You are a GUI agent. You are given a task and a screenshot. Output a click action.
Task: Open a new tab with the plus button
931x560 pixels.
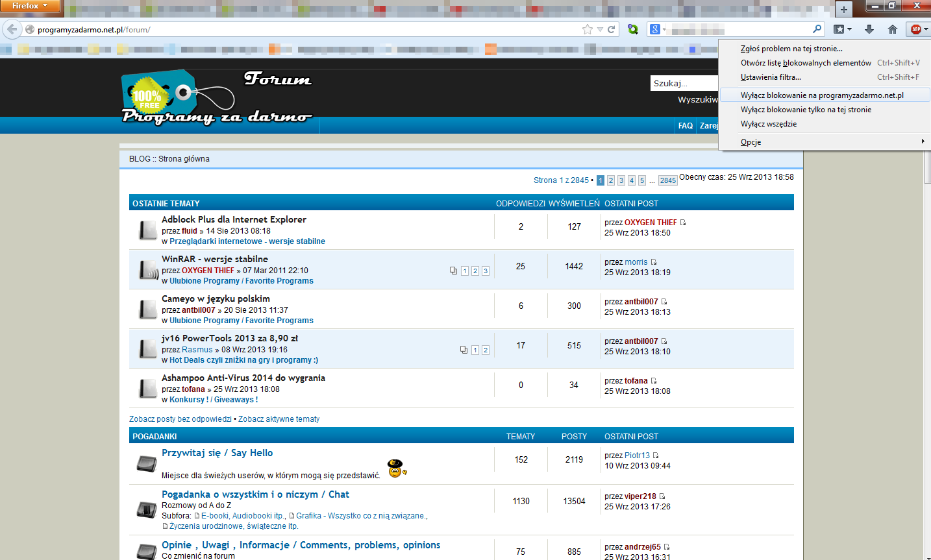coord(843,9)
